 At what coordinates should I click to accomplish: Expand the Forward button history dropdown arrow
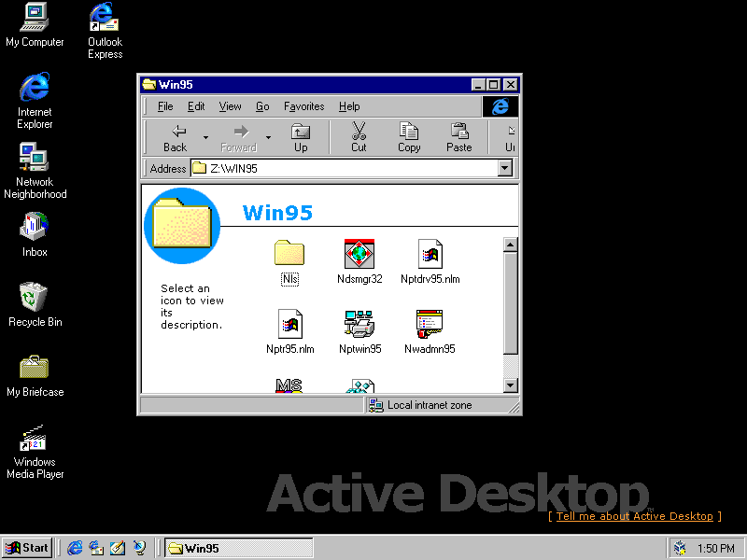[269, 137]
